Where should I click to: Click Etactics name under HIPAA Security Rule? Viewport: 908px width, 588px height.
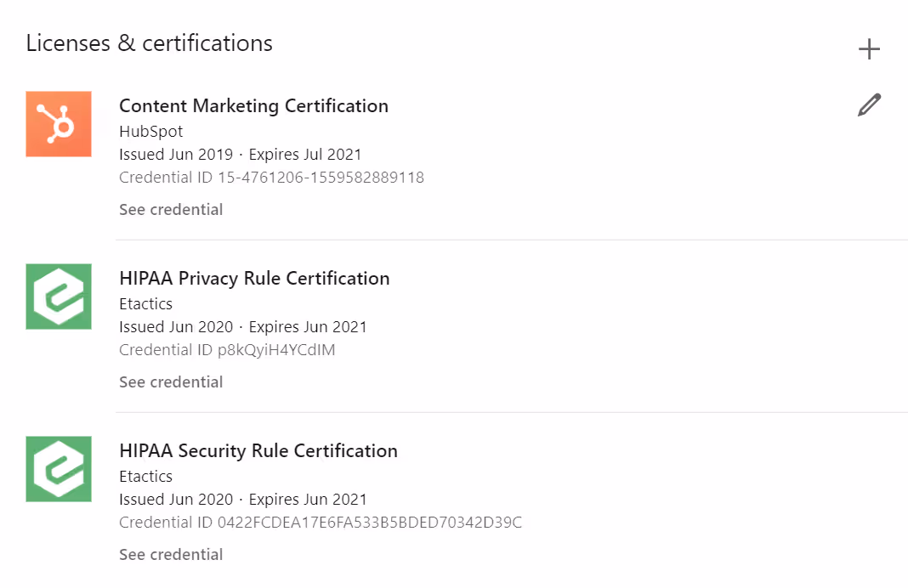pos(145,477)
